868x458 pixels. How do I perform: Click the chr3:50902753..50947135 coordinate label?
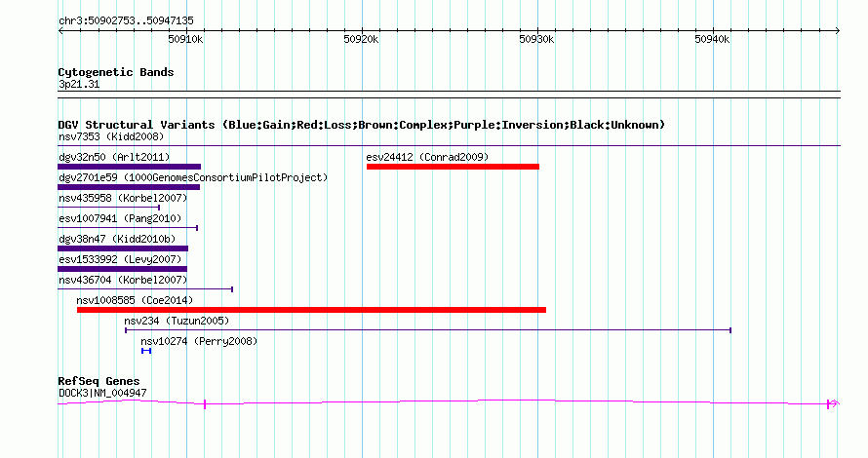point(126,21)
